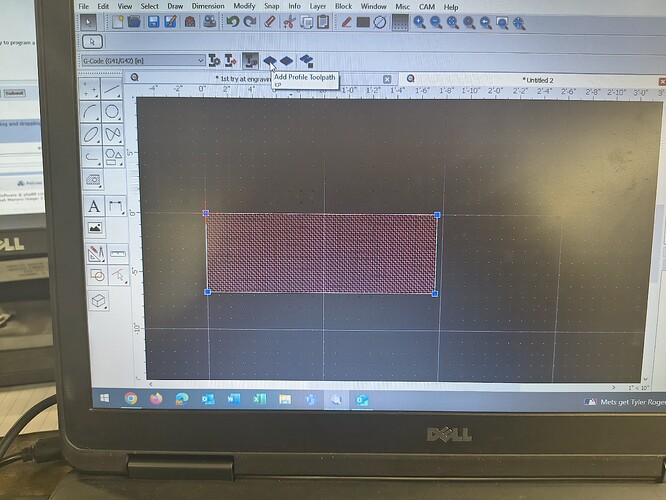Open Chrome from the Windows taskbar

point(131,398)
